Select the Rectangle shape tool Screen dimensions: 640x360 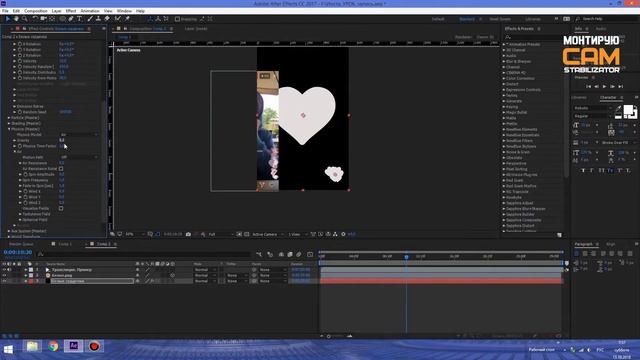[x=62, y=19]
